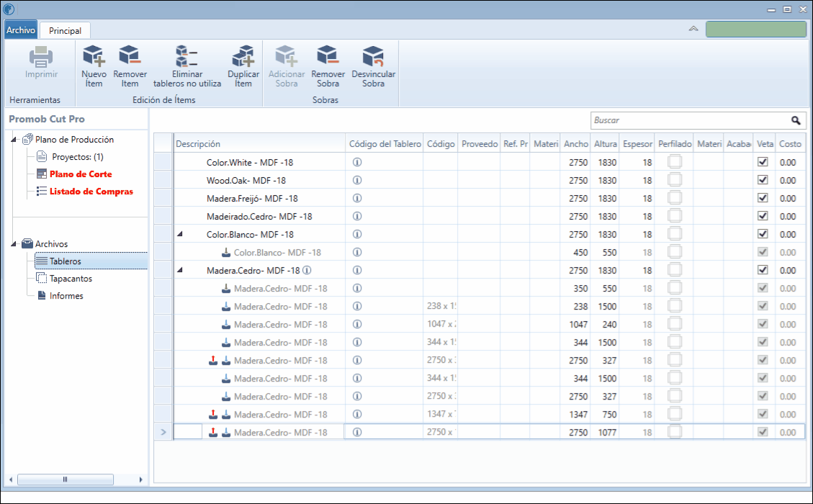
Task: Select Eliminar tableros no utiliza icon
Action: 187,56
